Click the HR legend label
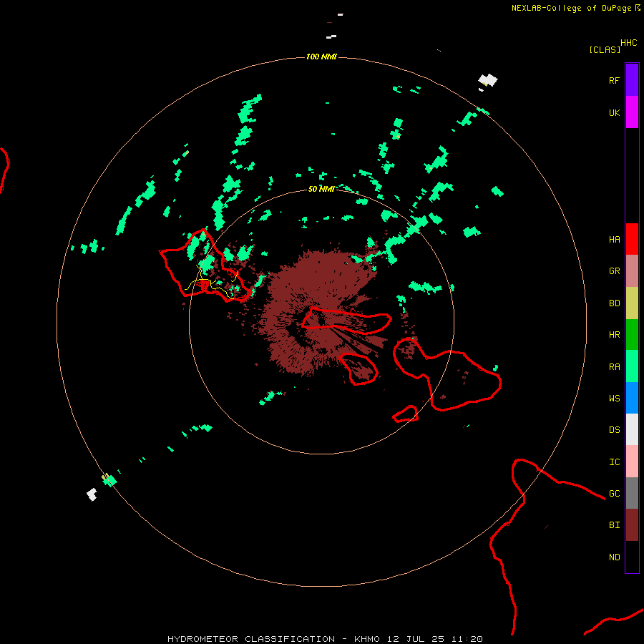The image size is (644, 644). coord(615,335)
